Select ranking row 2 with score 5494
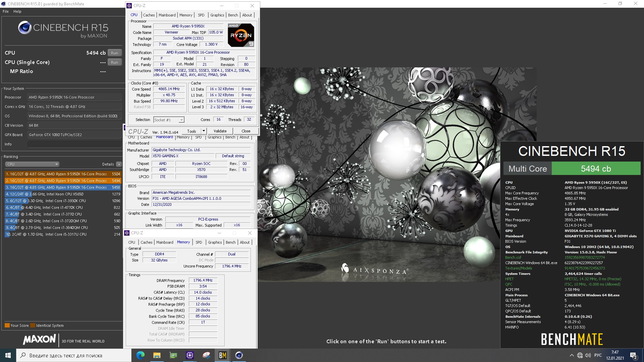Image resolution: width=644 pixels, height=362 pixels. [63, 181]
